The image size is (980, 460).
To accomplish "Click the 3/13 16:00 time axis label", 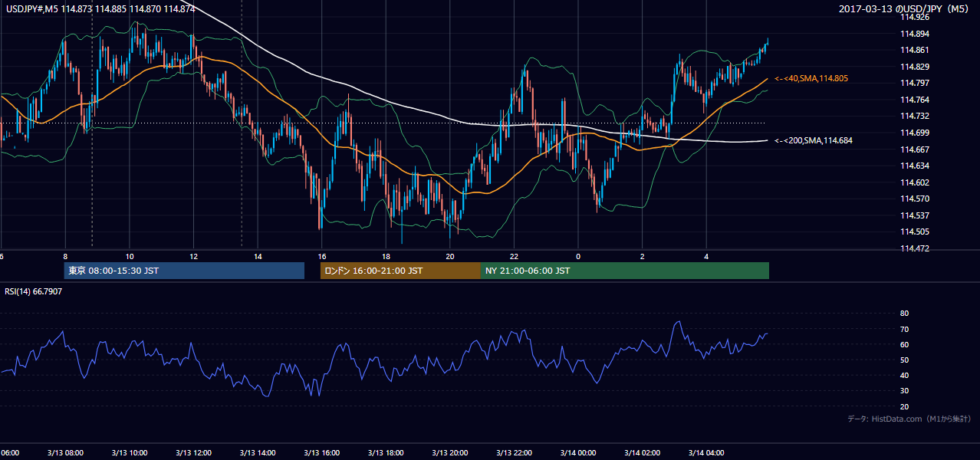I will tap(321, 452).
